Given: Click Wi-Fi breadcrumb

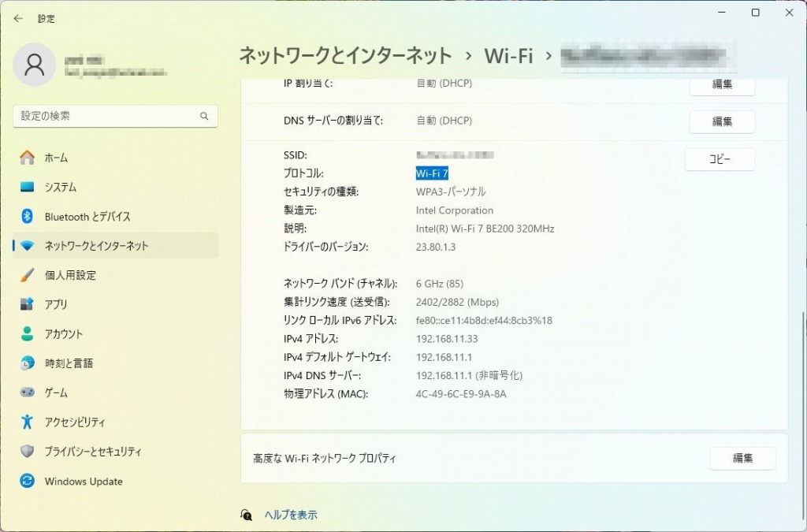Looking at the screenshot, I should click(508, 56).
